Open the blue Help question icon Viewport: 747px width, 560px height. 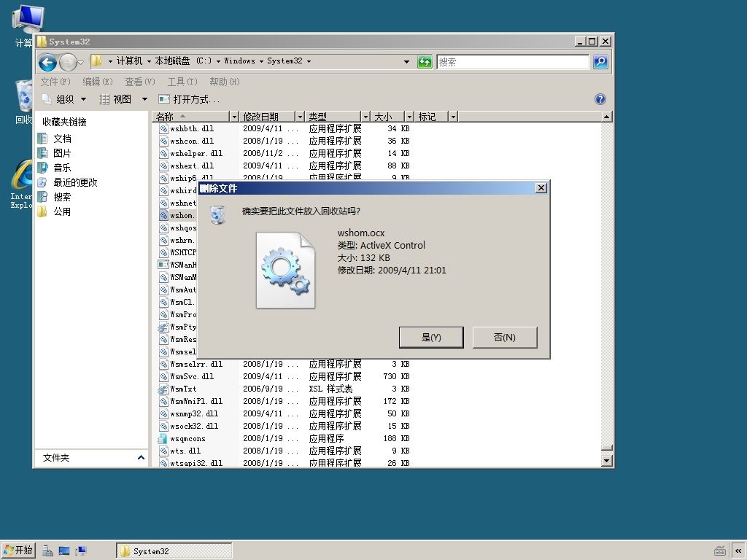pyautogui.click(x=600, y=99)
